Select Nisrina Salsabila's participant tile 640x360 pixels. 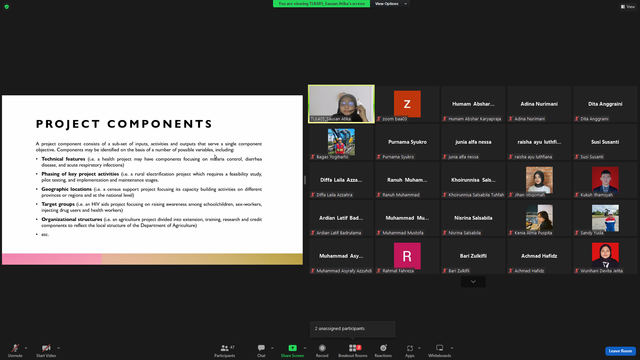[473, 218]
